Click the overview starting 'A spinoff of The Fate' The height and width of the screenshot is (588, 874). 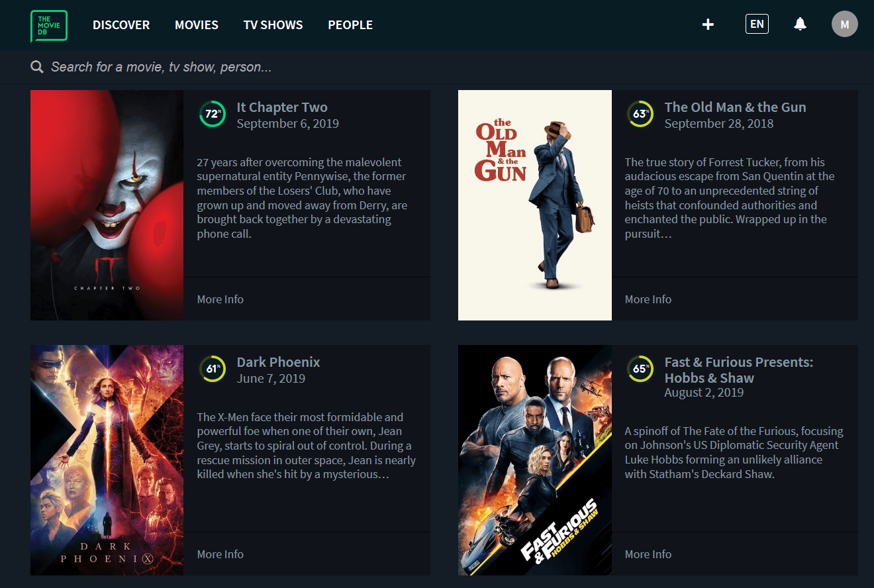click(734, 453)
